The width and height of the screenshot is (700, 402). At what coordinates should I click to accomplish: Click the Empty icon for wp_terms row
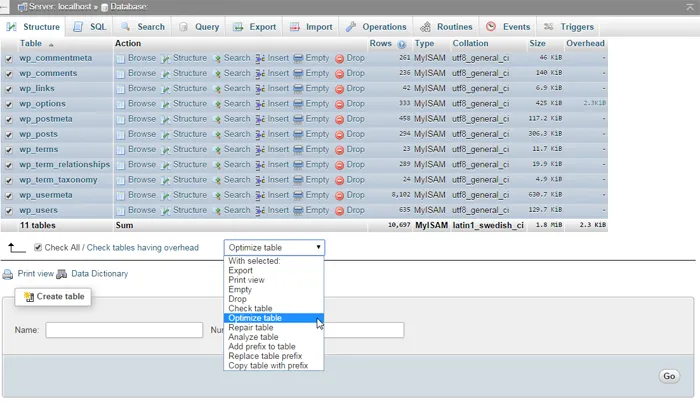(x=298, y=150)
